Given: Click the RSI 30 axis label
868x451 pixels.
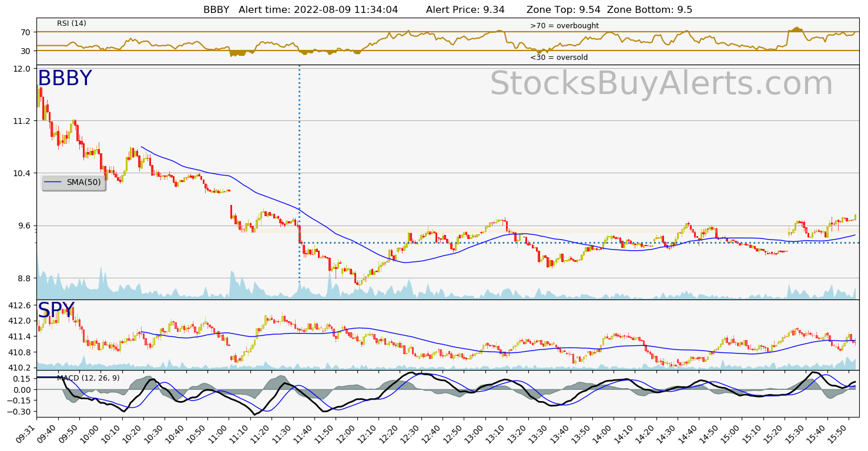Looking at the screenshot, I should coord(26,51).
